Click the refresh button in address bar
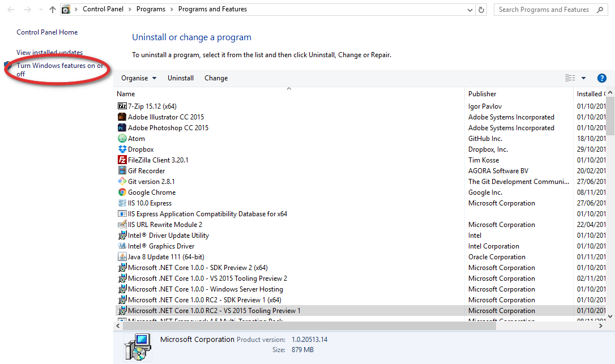This screenshot has height=364, width=615. tap(481, 10)
